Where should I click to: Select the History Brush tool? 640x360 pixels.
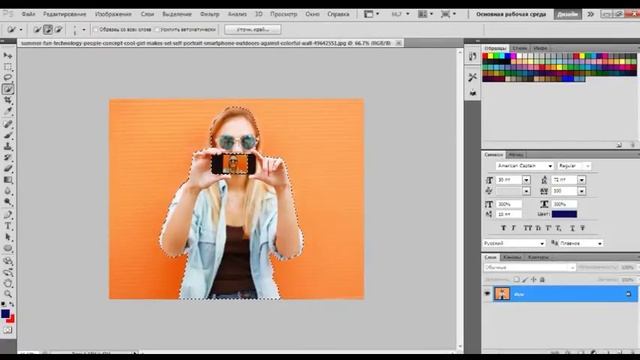pyautogui.click(x=8, y=157)
